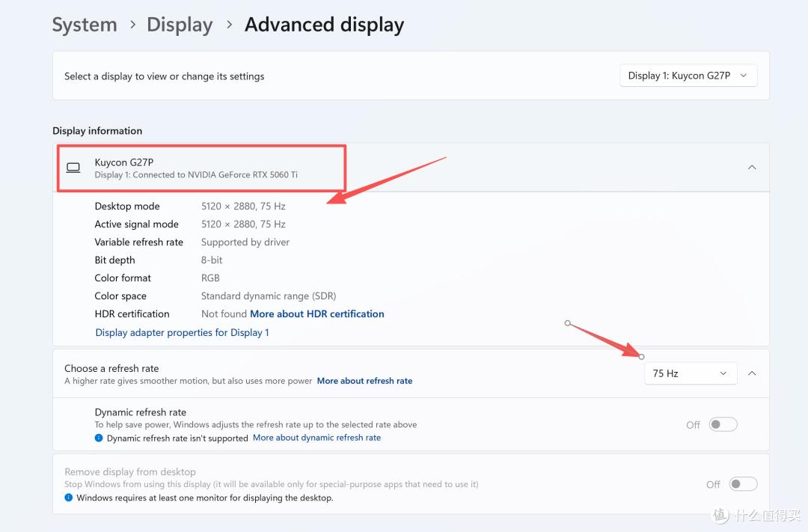The image size is (808, 532).
Task: Click Choose a refresh rate label
Action: (111, 369)
